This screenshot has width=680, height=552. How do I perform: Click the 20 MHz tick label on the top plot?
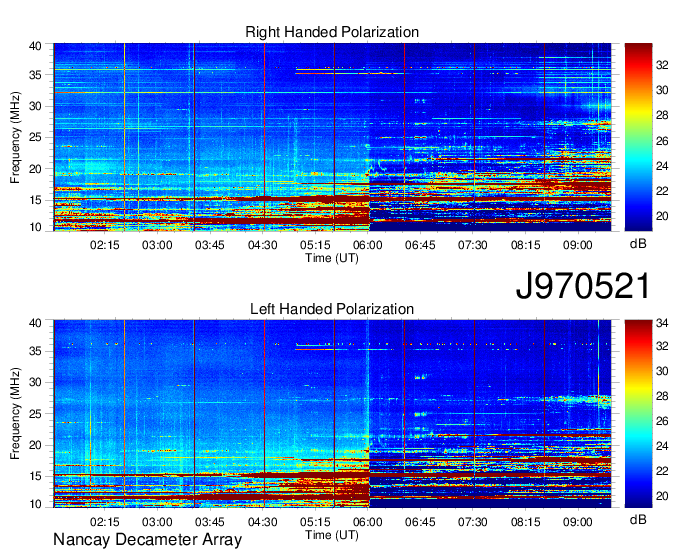coord(35,169)
